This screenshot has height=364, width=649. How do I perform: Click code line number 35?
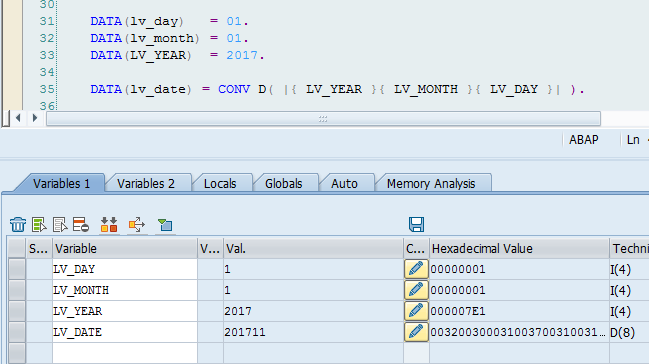point(47,89)
